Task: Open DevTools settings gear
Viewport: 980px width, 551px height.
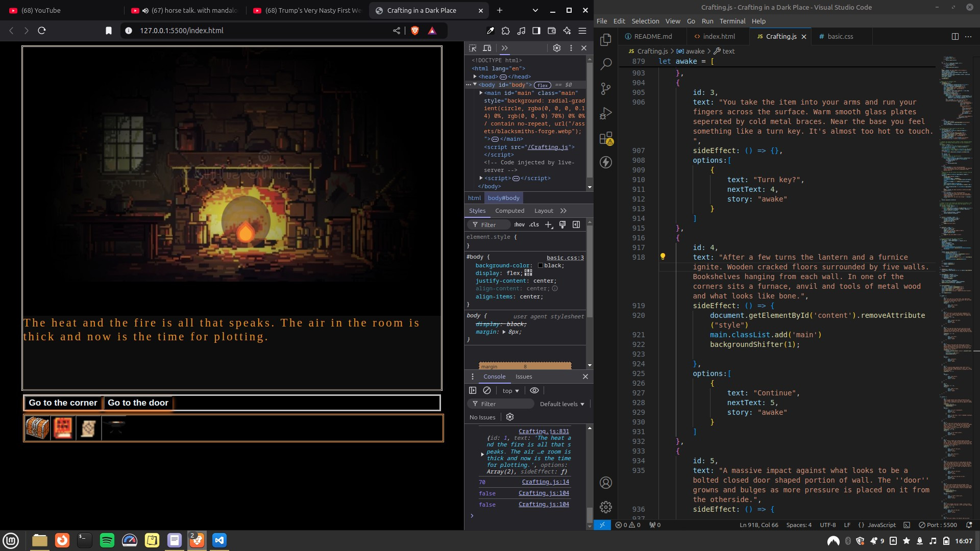Action: [x=557, y=48]
